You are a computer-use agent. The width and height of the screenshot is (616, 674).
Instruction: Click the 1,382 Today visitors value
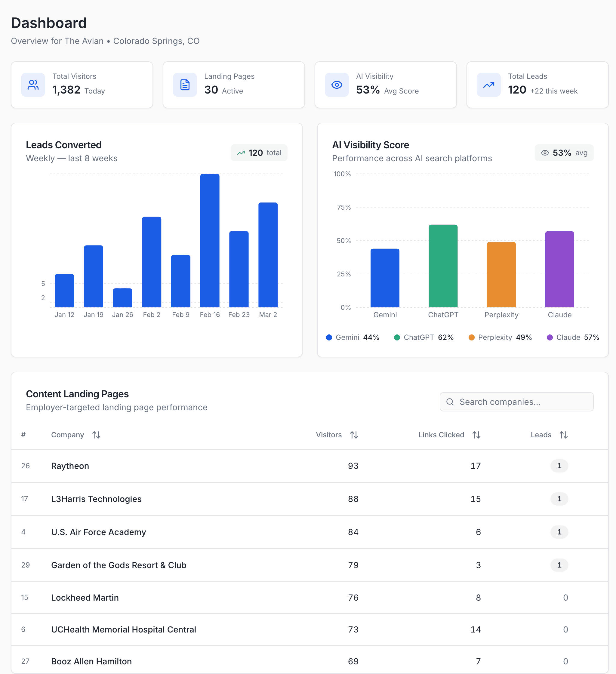pyautogui.click(x=79, y=90)
